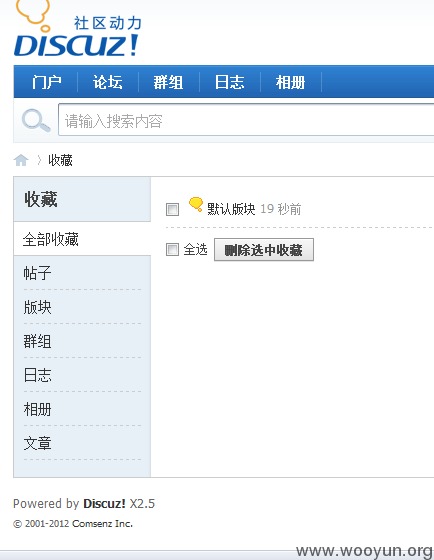This screenshot has height=560, width=434.
Task: Click the X2.5 version text
Action: 142,504
